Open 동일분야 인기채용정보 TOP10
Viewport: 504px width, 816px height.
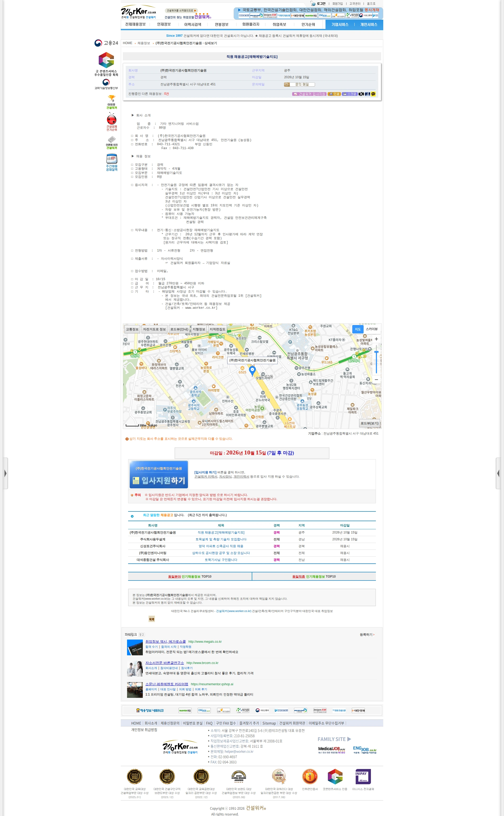pos(190,576)
